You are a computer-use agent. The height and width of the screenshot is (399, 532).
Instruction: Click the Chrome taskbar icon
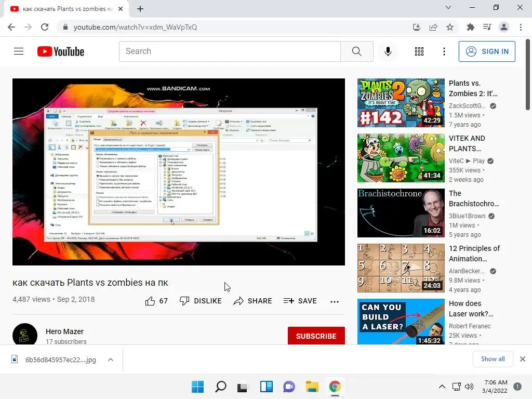click(335, 387)
